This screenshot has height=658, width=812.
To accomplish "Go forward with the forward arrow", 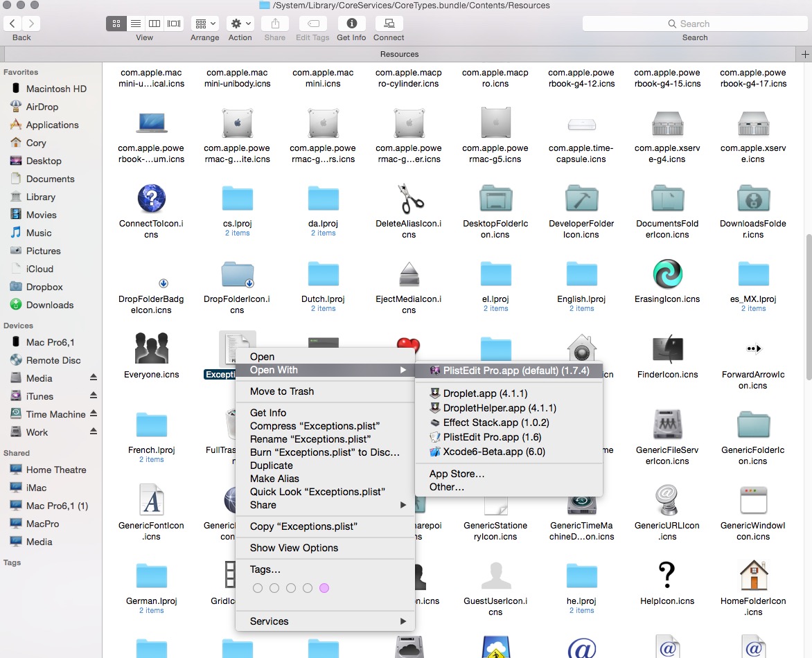I will tap(31, 24).
